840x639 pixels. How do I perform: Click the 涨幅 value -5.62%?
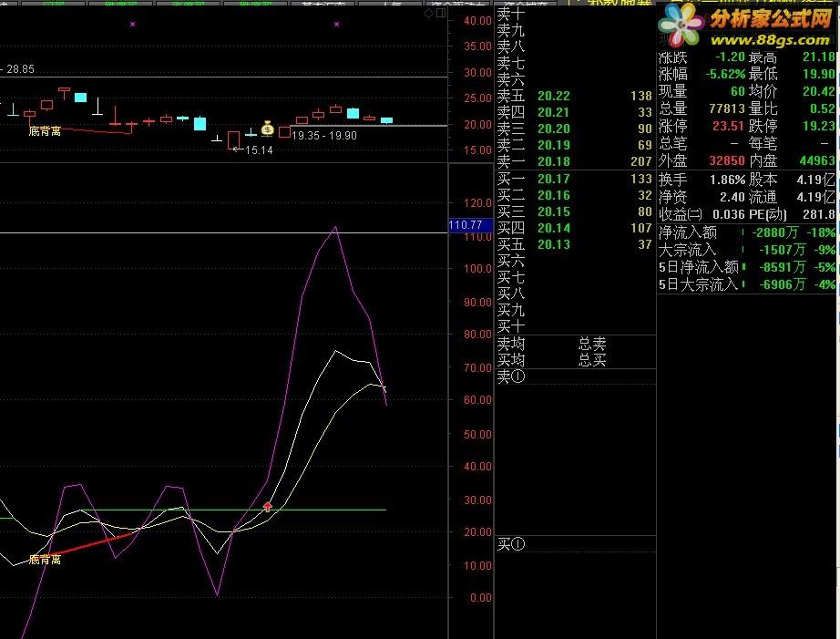pos(725,74)
